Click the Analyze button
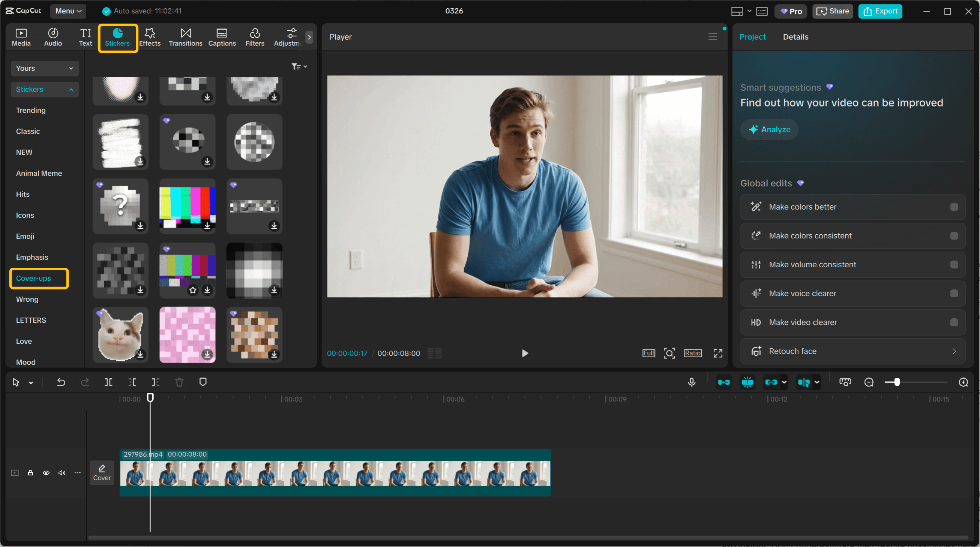980x547 pixels. pos(769,129)
